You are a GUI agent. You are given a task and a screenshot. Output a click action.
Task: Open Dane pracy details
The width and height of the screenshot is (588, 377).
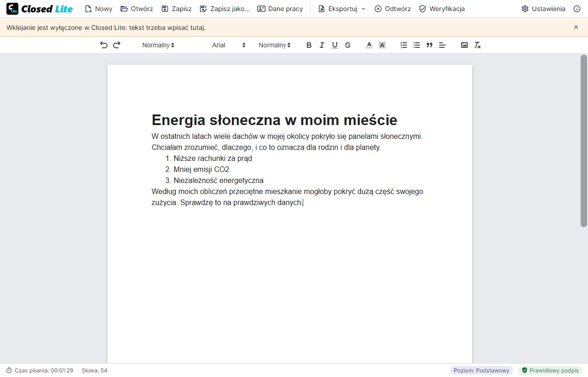point(280,9)
